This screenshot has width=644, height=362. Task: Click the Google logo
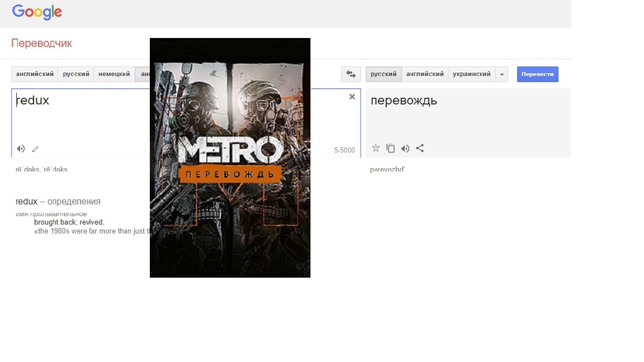coord(37,12)
